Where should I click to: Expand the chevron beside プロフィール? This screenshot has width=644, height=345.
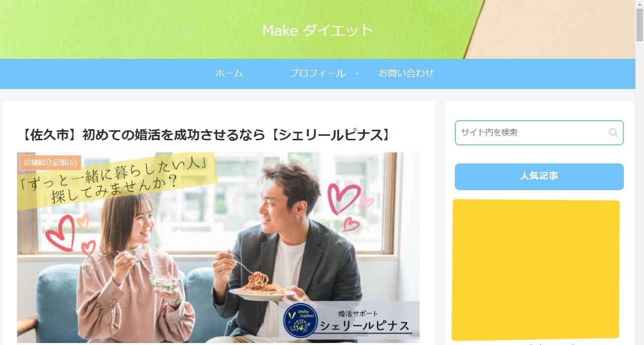(357, 73)
